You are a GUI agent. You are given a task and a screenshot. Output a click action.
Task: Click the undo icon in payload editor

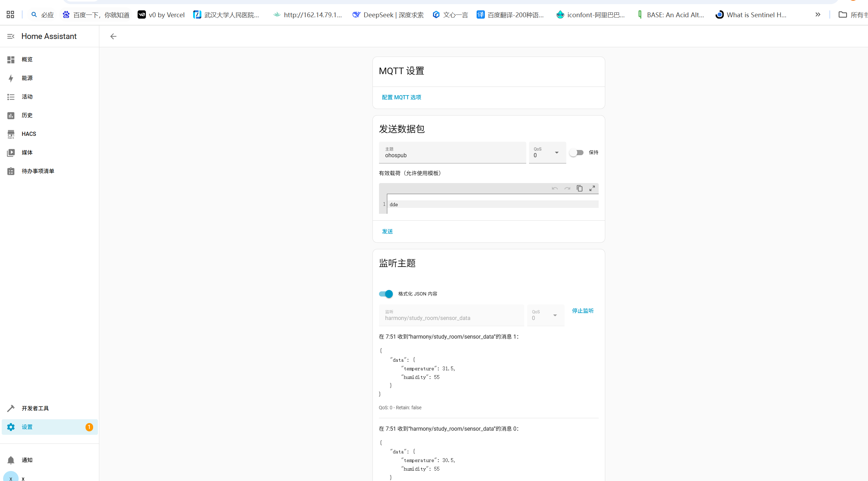[555, 188]
